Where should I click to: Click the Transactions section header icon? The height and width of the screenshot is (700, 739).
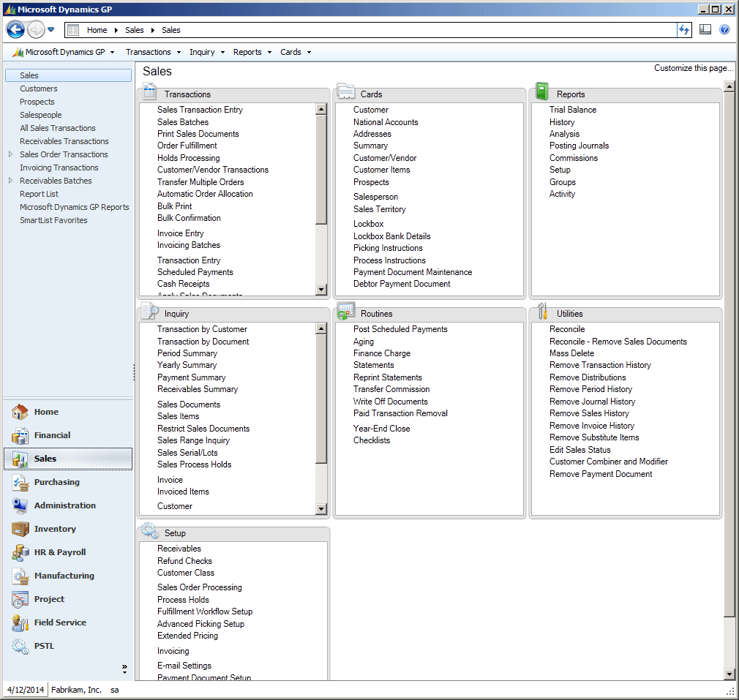[x=149, y=91]
